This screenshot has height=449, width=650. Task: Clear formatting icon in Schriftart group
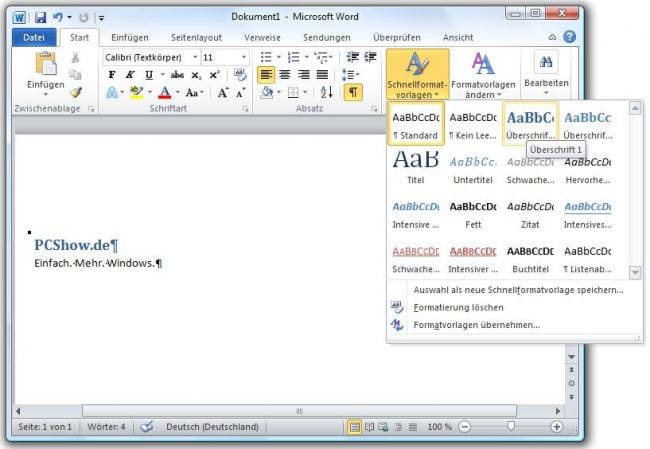(x=240, y=75)
